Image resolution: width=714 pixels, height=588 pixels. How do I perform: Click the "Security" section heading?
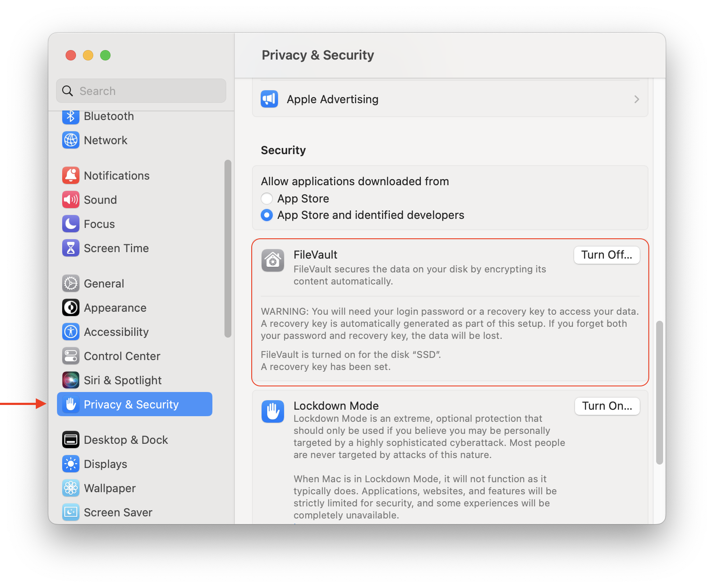point(283,150)
